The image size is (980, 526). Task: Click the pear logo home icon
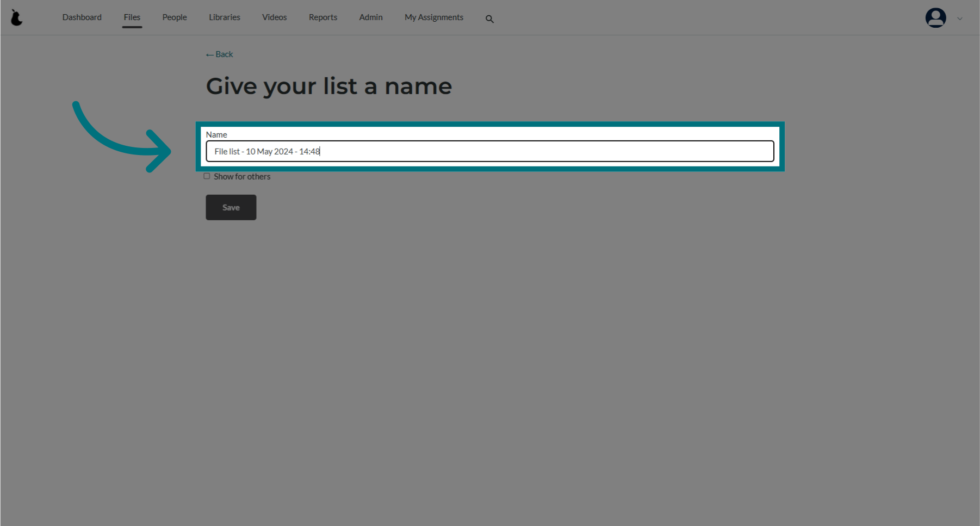click(17, 17)
